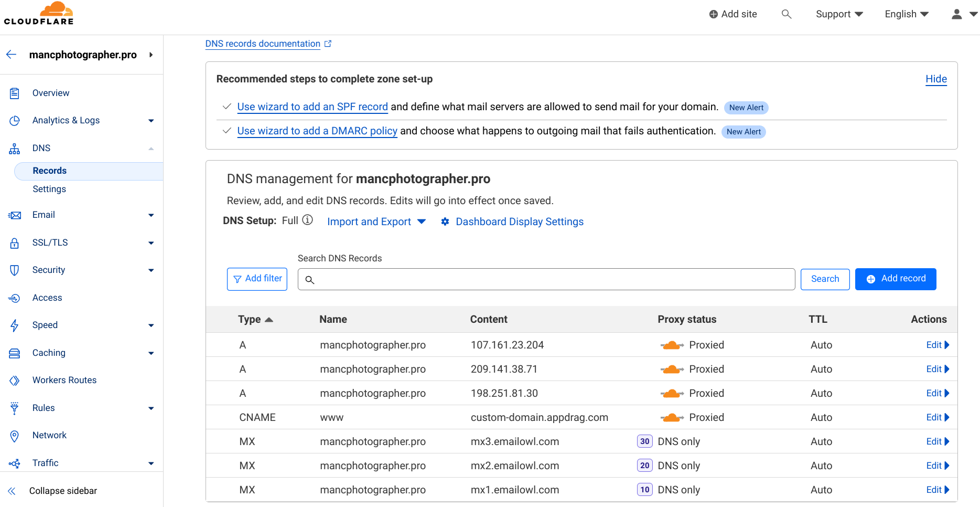980x507 pixels.
Task: Collapse the DNS section arrow
Action: pos(151,149)
